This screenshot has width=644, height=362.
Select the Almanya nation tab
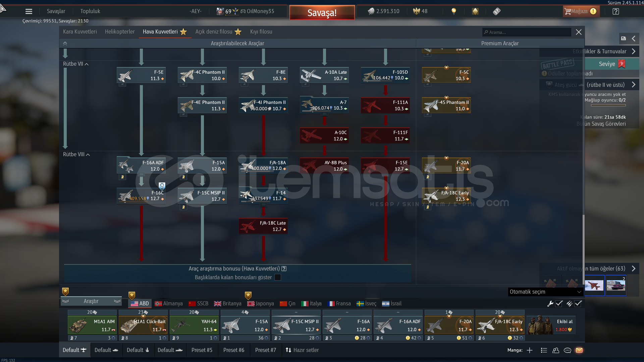coord(169,304)
